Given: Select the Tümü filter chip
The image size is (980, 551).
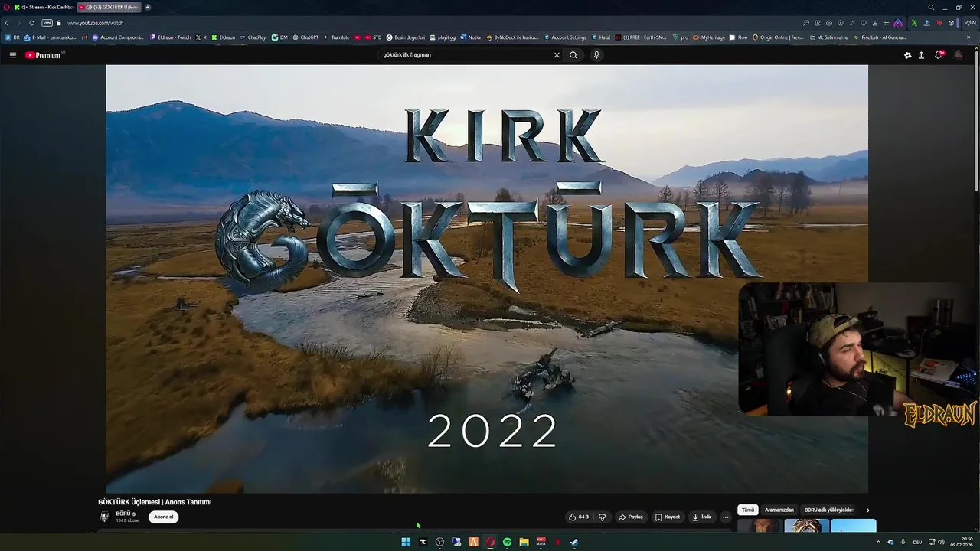Looking at the screenshot, I should pos(748,510).
